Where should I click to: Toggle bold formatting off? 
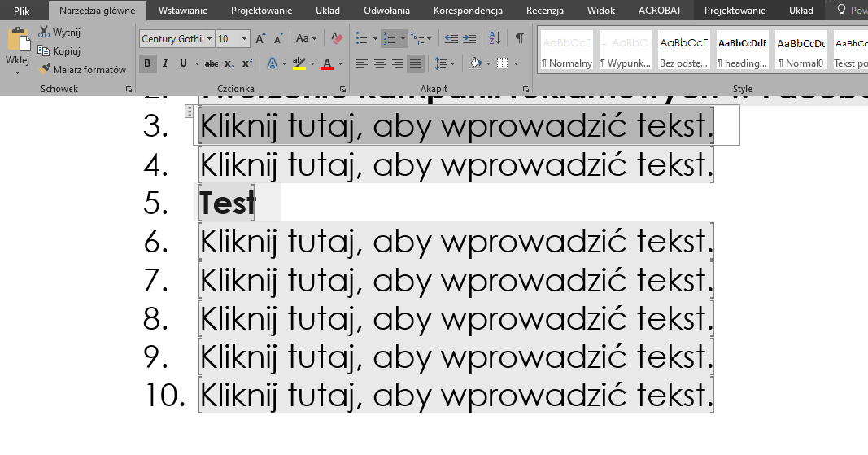[147, 63]
